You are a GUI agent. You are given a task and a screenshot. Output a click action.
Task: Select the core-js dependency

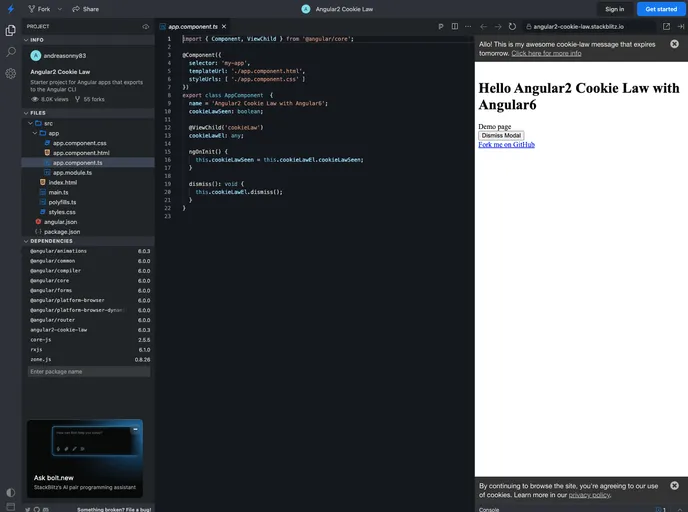coord(88,340)
